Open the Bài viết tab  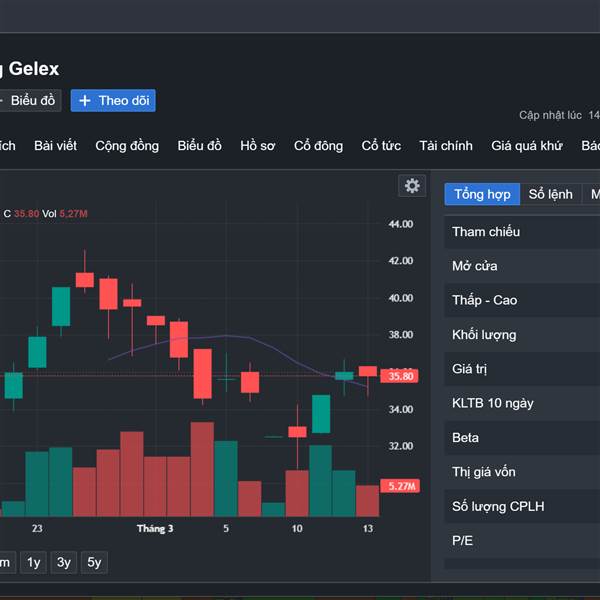point(55,146)
